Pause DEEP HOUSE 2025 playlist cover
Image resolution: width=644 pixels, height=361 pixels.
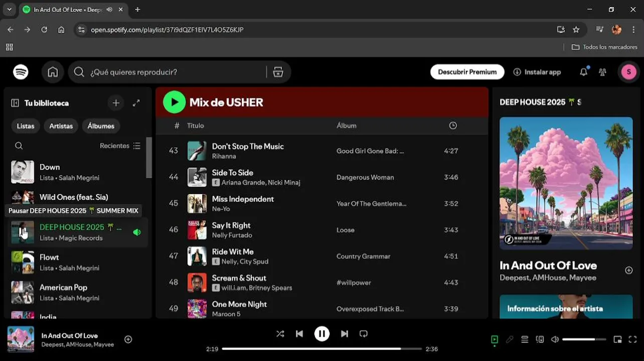[x=23, y=232]
